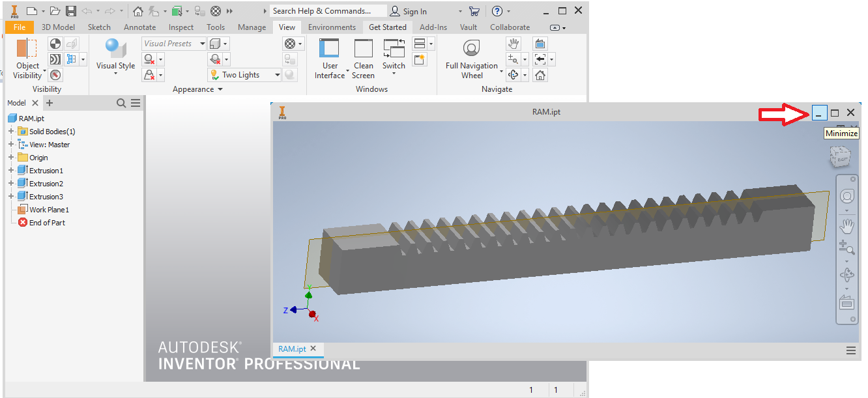Viewport: 868px width, 398px height.
Task: Click Search Help & Commands field
Action: [x=328, y=11]
